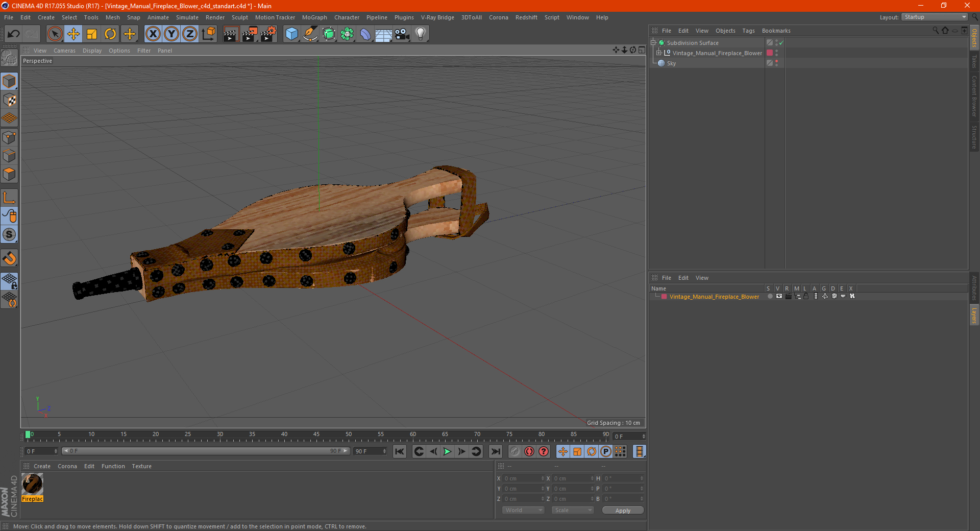Open the Layout Startup dropdown

pyautogui.click(x=935, y=17)
